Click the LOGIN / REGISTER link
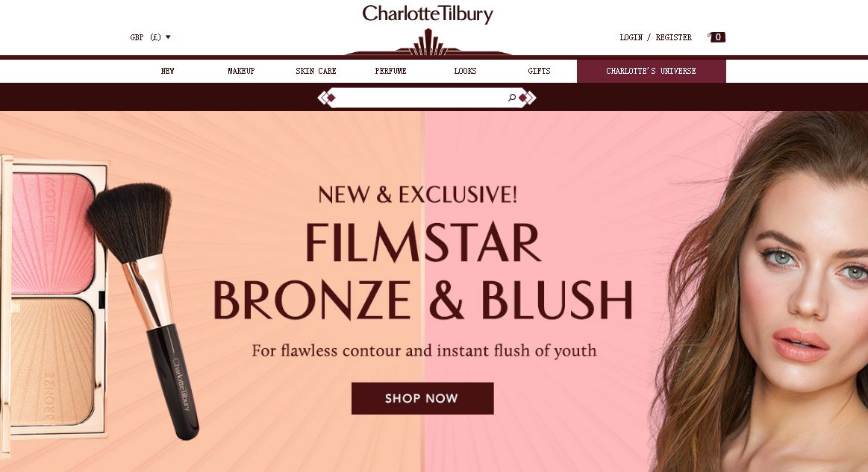Image resolution: width=868 pixels, height=472 pixels. (655, 37)
